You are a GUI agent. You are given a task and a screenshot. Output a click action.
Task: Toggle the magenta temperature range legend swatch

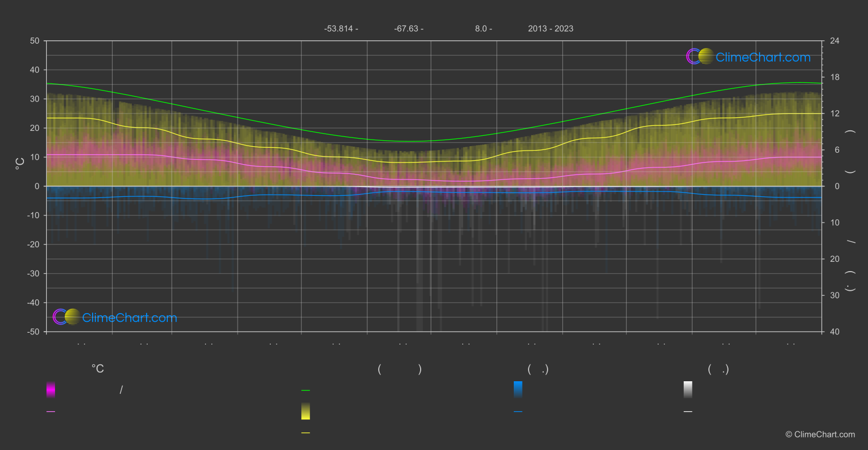pyautogui.click(x=51, y=389)
